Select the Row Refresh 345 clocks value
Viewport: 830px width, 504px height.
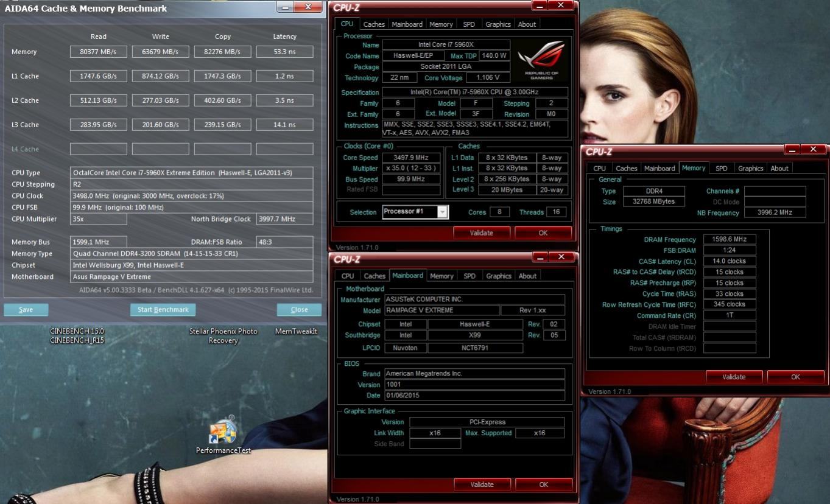coord(730,305)
